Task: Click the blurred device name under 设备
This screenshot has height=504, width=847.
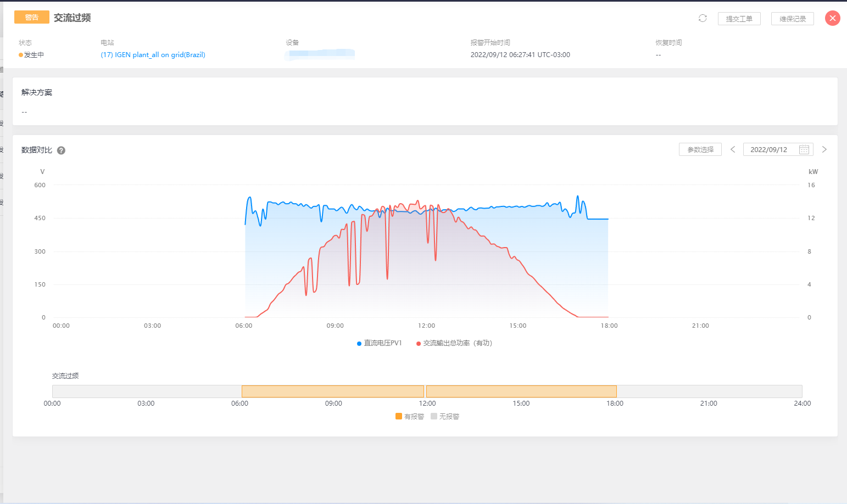Action: 320,54
